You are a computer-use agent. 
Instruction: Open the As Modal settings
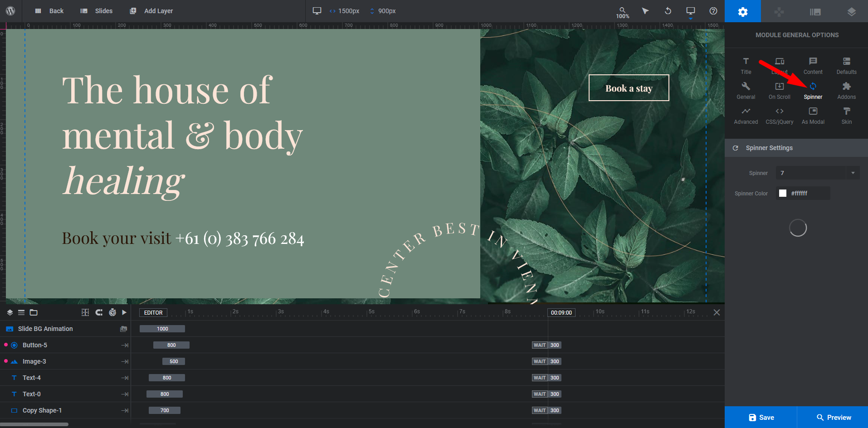point(813,116)
